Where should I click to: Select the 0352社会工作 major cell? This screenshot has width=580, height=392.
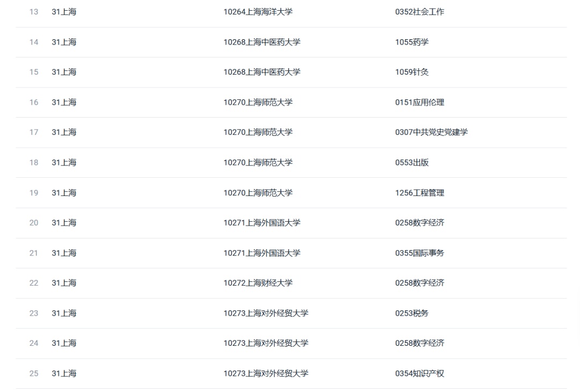click(419, 12)
